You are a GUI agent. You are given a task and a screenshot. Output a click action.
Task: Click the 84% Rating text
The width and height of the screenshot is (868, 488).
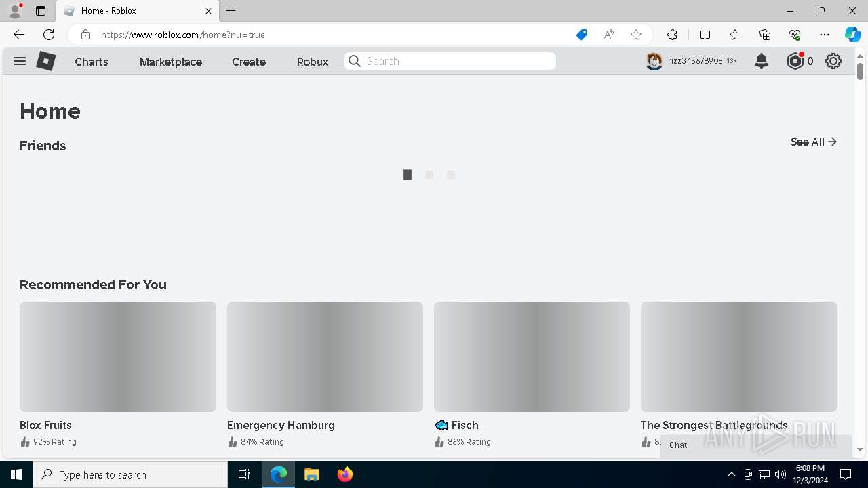tap(262, 442)
